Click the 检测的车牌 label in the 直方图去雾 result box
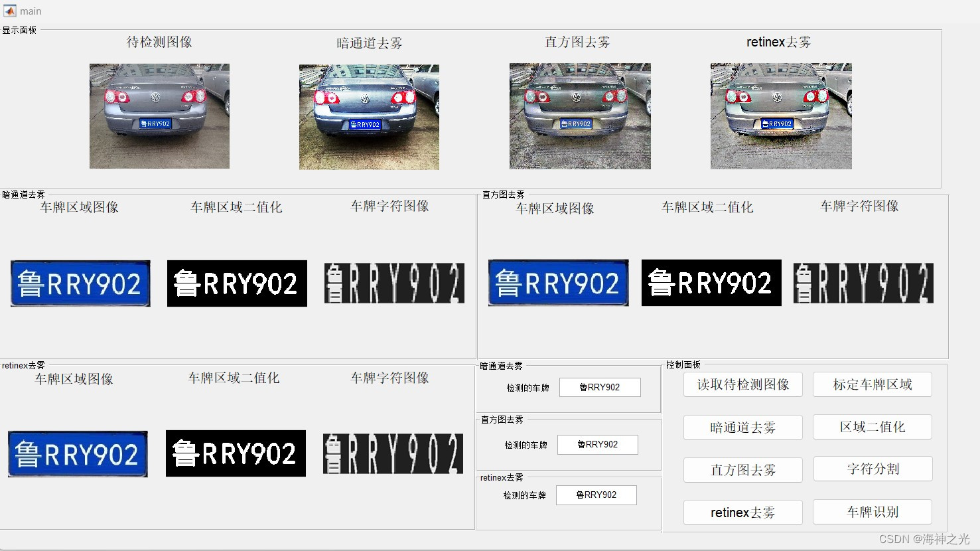980x551 pixels. [525, 445]
